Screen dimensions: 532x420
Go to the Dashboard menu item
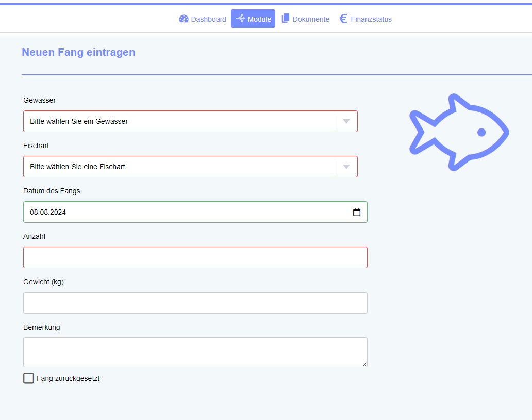point(208,19)
